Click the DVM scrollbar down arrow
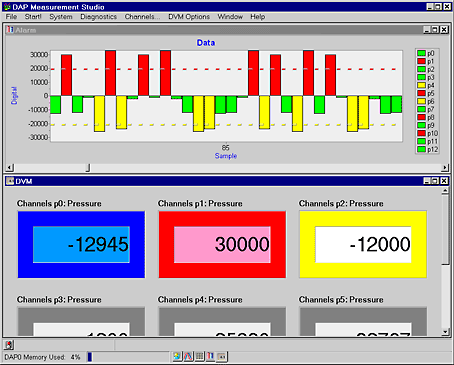The height and width of the screenshot is (365, 454). (445, 332)
